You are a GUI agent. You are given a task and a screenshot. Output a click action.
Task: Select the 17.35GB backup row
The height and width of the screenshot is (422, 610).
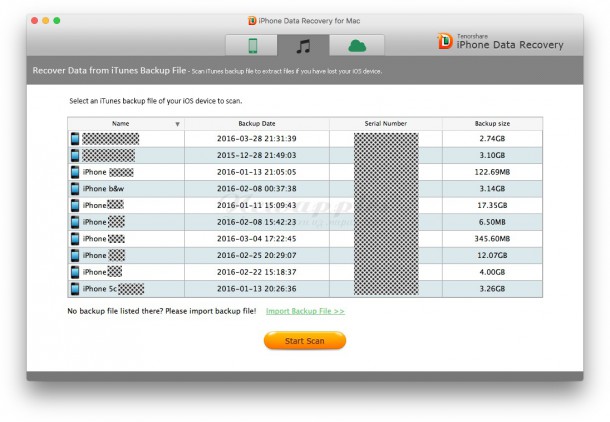[x=492, y=205]
